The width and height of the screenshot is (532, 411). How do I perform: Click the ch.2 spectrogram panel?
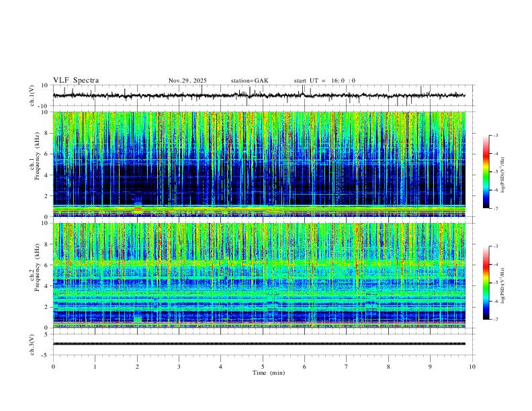pos(259,275)
